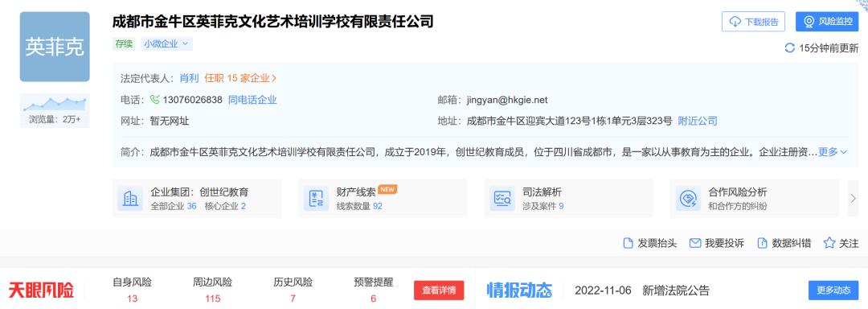The image size is (868, 309).
Task: Click the 天眼风险 logo
Action: click(x=41, y=290)
